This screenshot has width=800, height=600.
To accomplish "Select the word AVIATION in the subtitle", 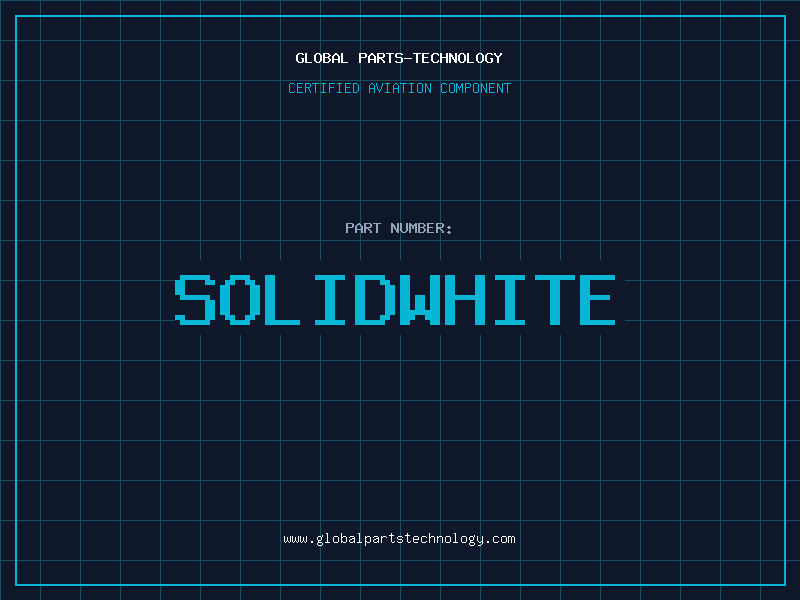I will (x=400, y=88).
